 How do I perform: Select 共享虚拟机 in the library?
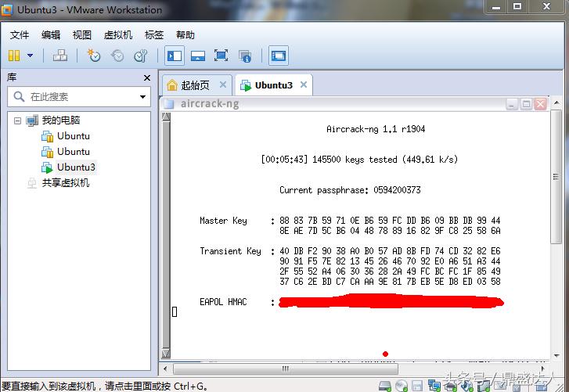coord(66,183)
